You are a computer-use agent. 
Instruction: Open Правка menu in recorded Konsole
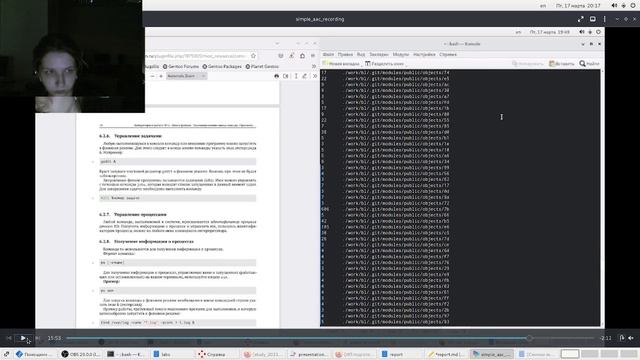(x=345, y=54)
